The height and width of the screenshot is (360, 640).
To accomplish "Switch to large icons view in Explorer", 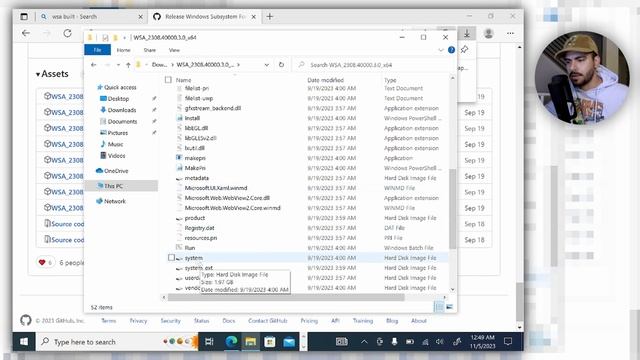I will [449, 307].
